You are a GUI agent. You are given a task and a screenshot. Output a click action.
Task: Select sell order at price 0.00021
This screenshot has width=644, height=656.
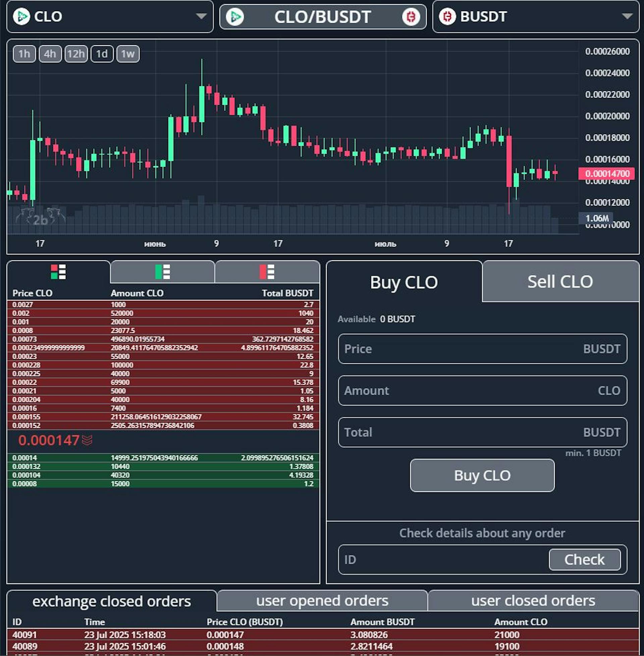163,391
